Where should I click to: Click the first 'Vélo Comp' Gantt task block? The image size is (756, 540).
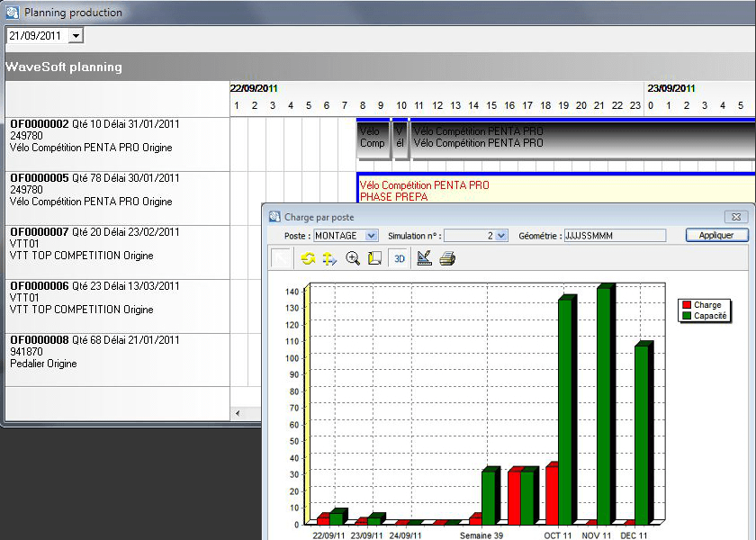click(373, 139)
